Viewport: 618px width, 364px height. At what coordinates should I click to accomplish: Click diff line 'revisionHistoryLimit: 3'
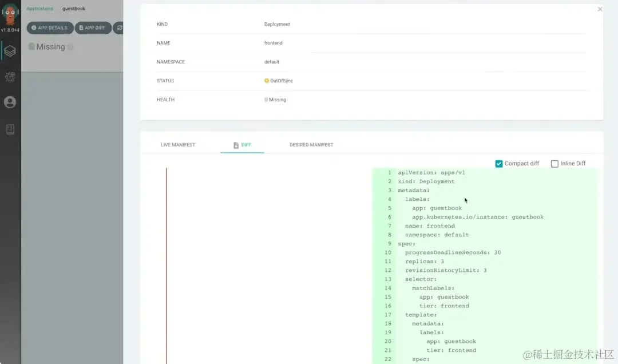click(446, 270)
